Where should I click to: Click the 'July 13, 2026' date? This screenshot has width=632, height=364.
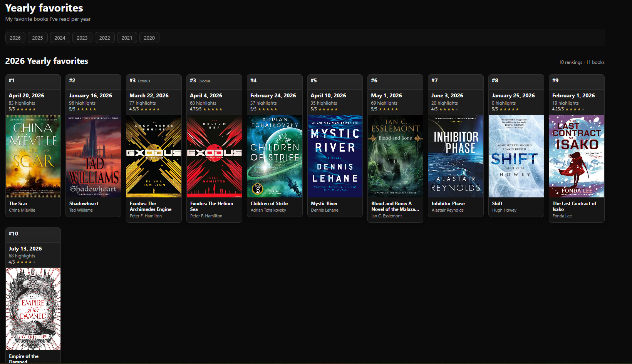(x=25, y=249)
